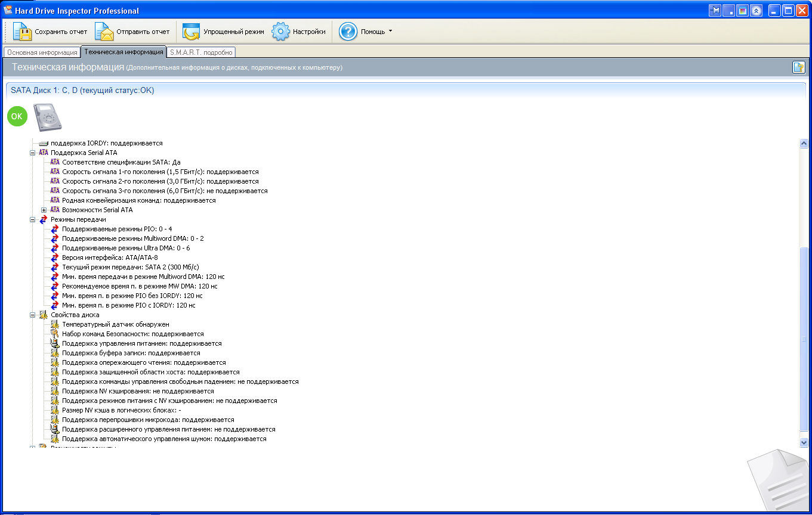The width and height of the screenshot is (812, 515).
Task: Click the blue question mark help icon
Action: 348,32
